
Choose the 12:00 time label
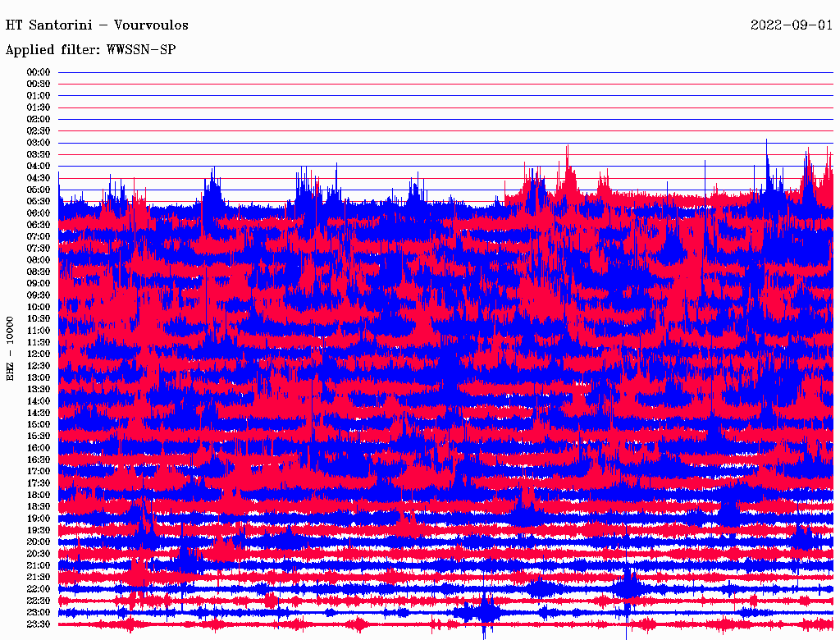(39, 354)
